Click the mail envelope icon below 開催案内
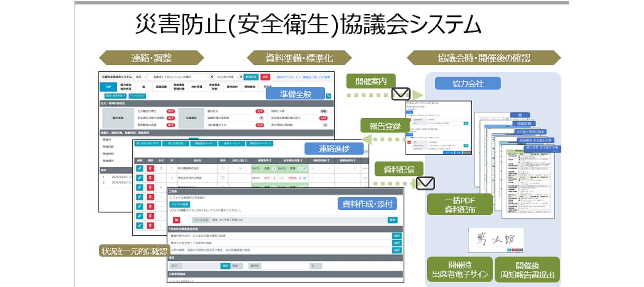 [x=401, y=94]
